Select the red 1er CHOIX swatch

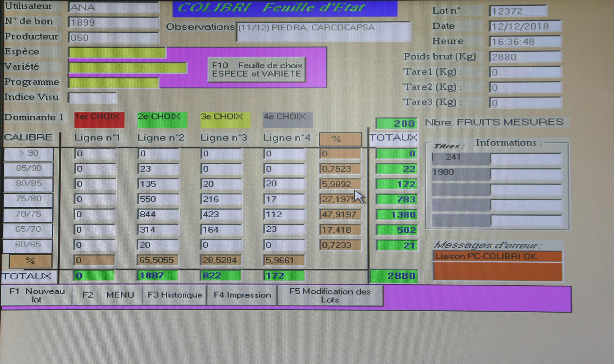point(99,120)
